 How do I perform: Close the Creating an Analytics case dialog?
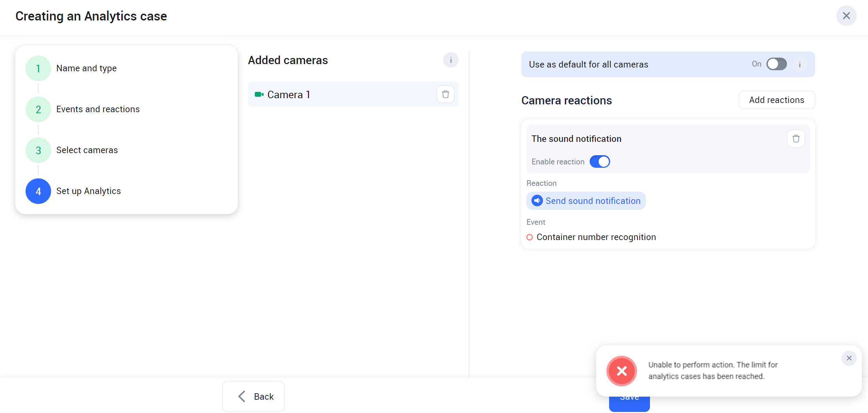pyautogui.click(x=846, y=16)
